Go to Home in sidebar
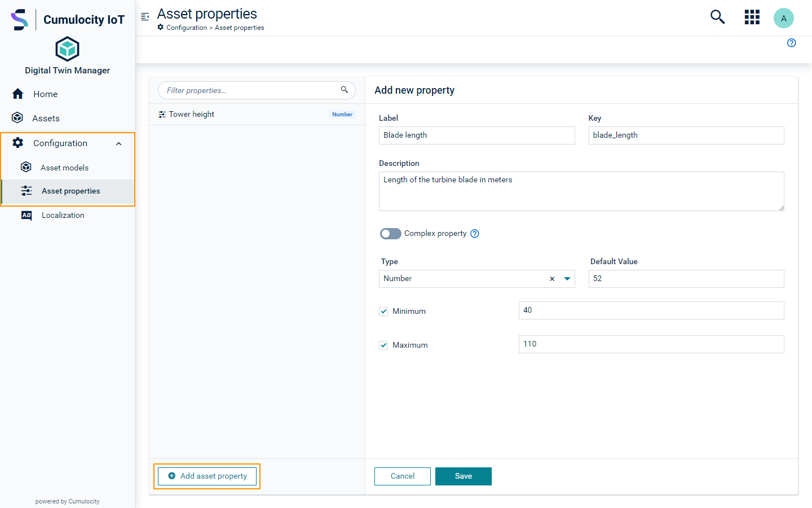This screenshot has height=508, width=812. point(45,94)
